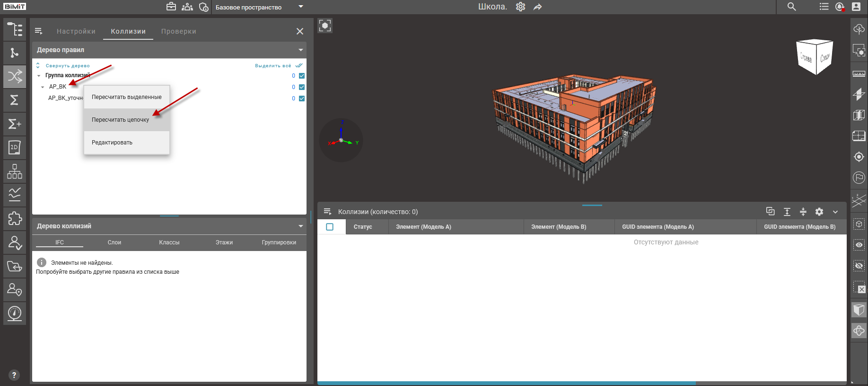Viewport: 868px width, 386px height.
Task: Click the Свернуть дерево link
Action: [67, 66]
